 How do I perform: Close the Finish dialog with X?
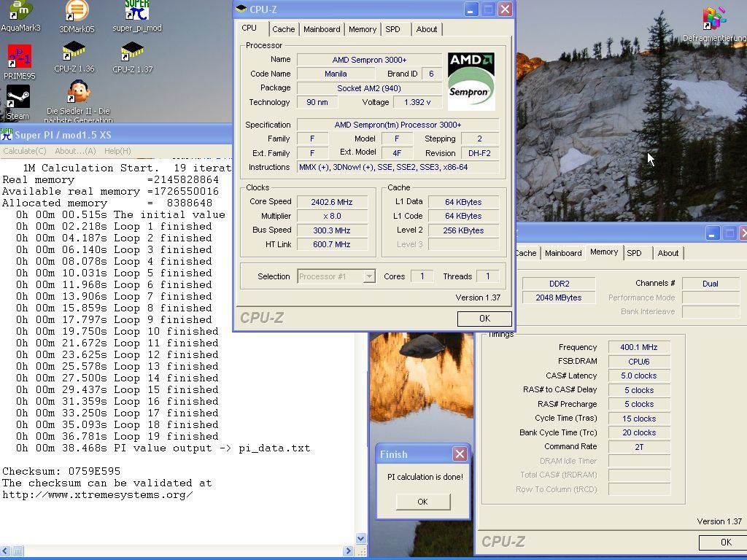(x=460, y=454)
